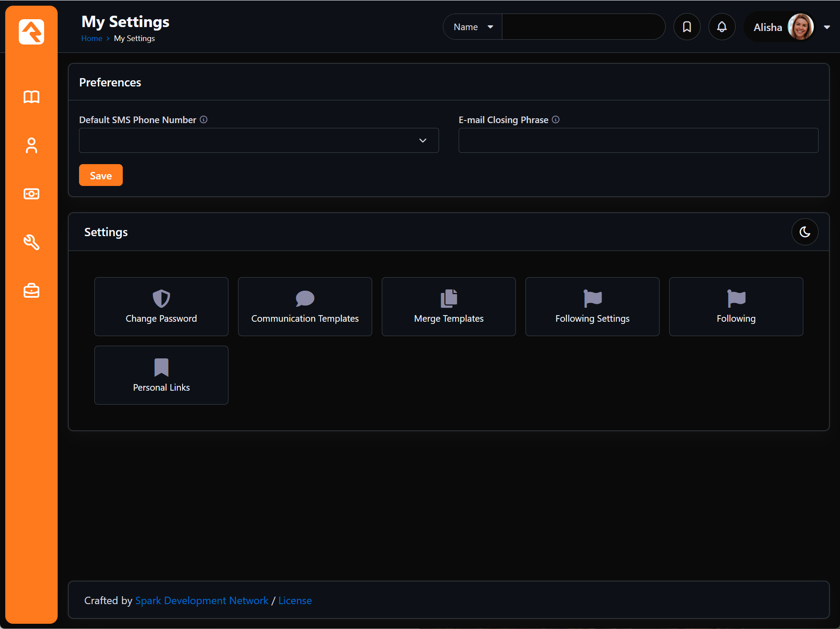Toggle dark mode with the moon icon
Viewport: 840px width, 629px height.
(805, 232)
